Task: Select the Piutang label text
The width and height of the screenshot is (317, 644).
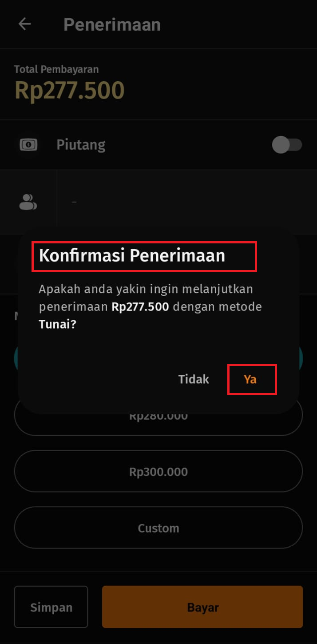Action: tap(81, 145)
